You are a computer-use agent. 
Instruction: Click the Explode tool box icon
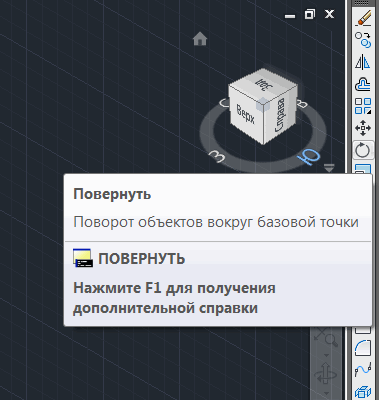click(x=363, y=392)
